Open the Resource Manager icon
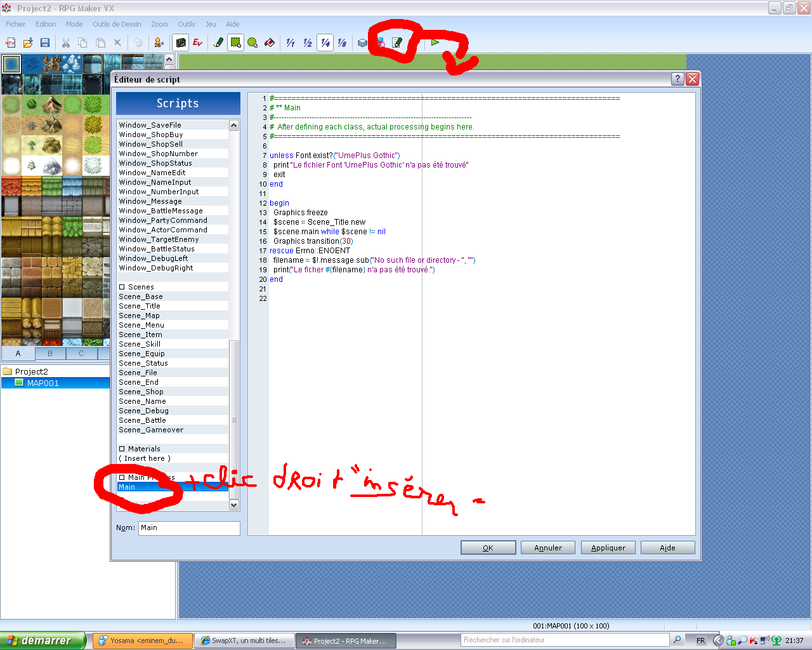The image size is (812, 650). coord(380,43)
